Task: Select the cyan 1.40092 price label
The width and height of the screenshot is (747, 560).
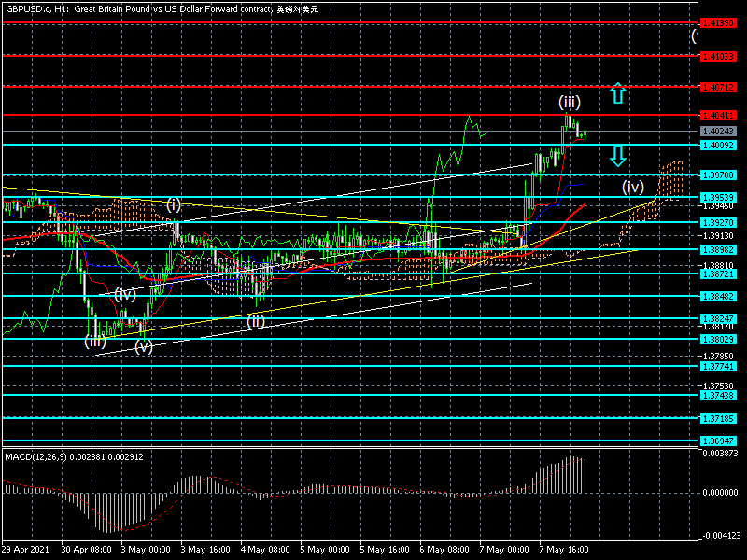Action: 718,146
